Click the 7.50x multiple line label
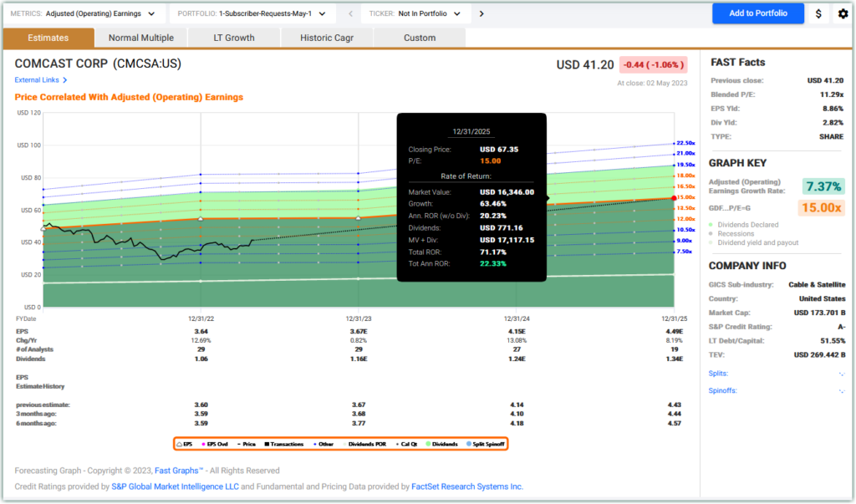The height and width of the screenshot is (504, 856). (684, 252)
